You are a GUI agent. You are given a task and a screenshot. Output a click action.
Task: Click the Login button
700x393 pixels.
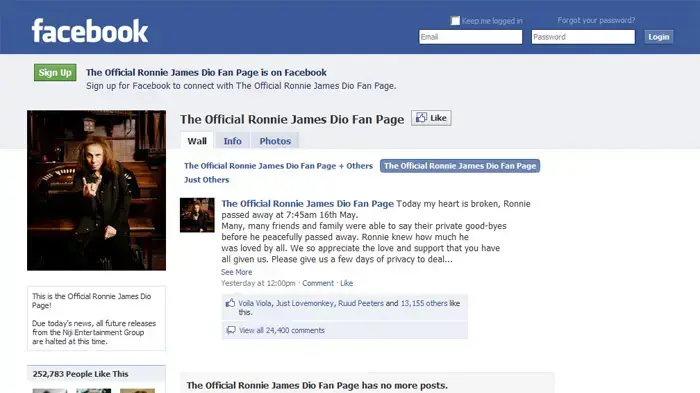click(658, 37)
